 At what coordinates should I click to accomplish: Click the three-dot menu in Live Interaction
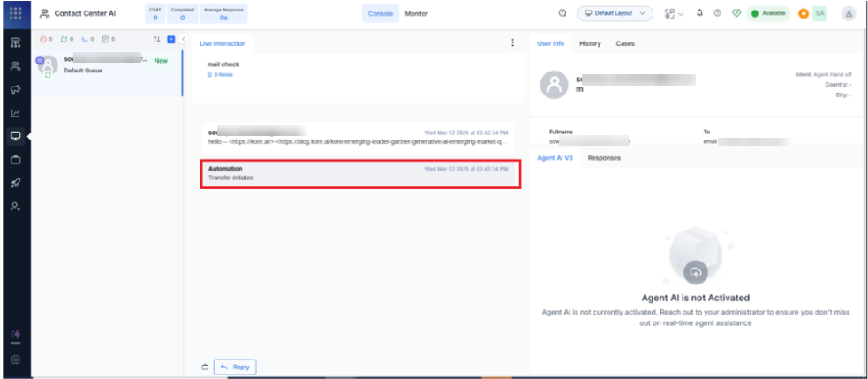coord(513,42)
